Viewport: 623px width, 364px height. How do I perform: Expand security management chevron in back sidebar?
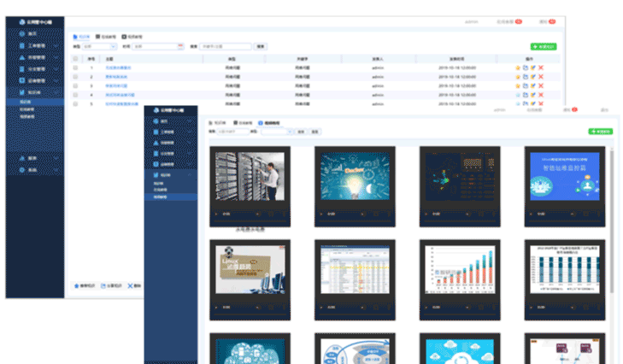[x=56, y=69]
